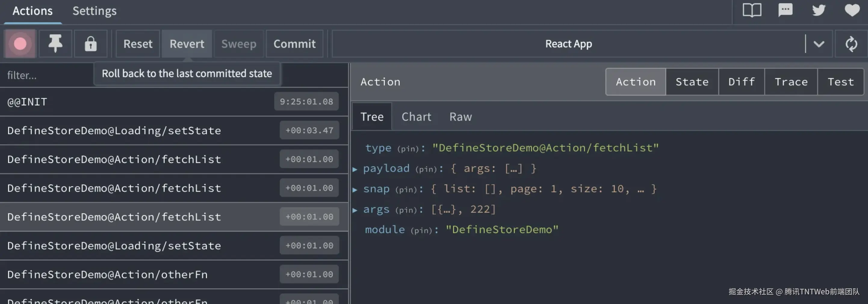
Task: Switch to the Actions tab
Action: pyautogui.click(x=32, y=11)
